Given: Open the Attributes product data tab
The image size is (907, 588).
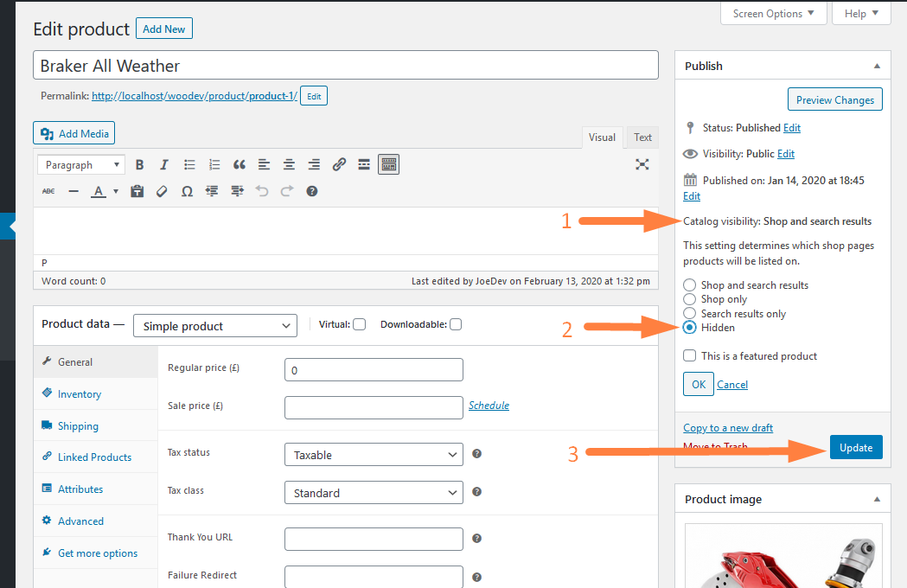Looking at the screenshot, I should coord(95,489).
